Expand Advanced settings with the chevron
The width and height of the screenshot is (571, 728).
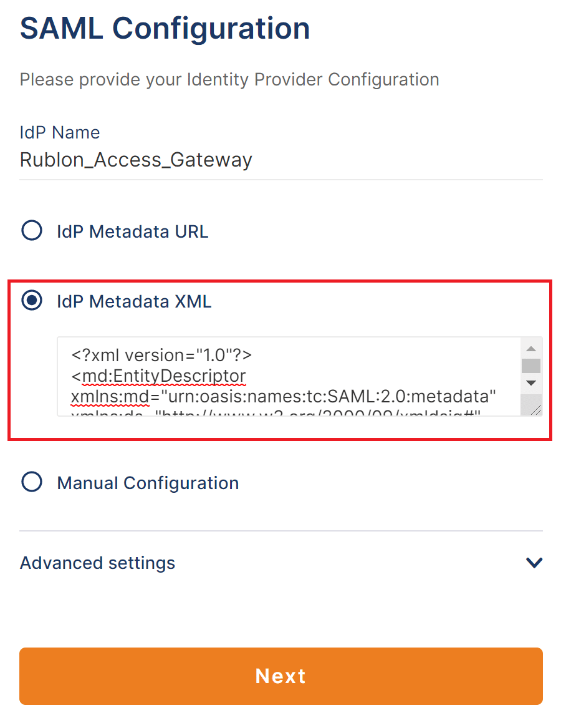[534, 563]
